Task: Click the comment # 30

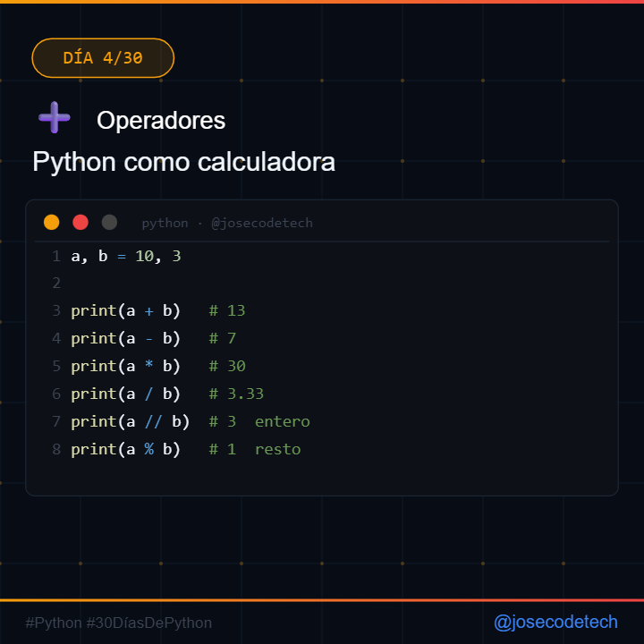Action: pos(227,367)
